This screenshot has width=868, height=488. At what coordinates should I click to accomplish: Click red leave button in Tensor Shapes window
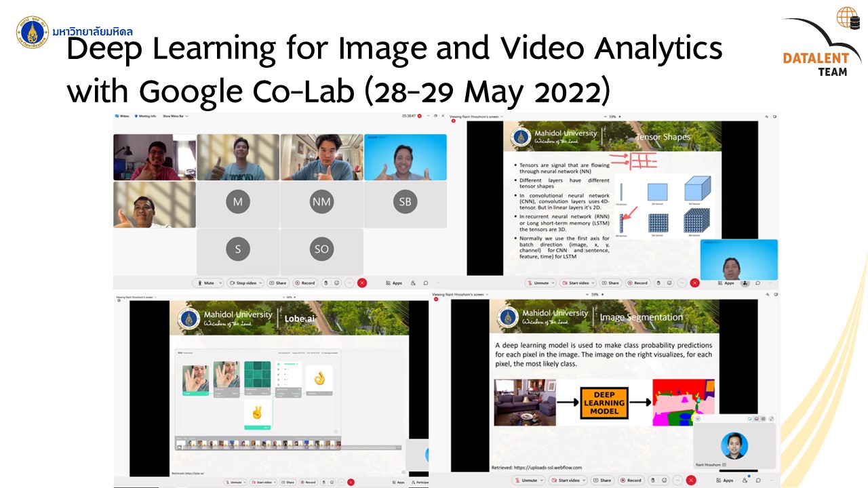coord(695,283)
